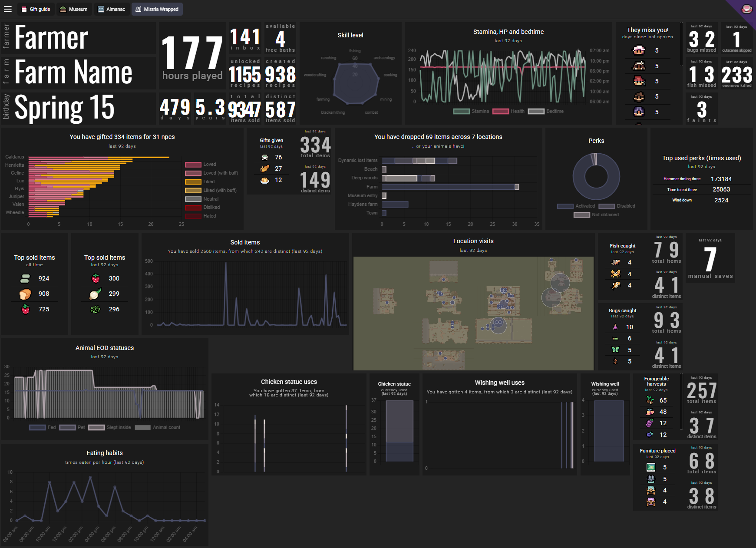
Task: Click the caterpillar icon beside 6
Action: tap(615, 338)
